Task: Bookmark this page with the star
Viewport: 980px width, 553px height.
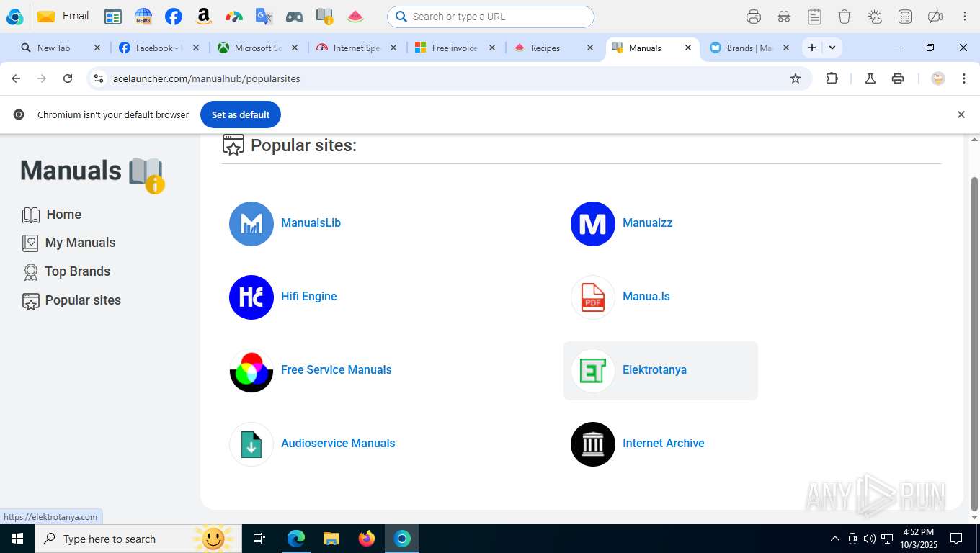Action: pyautogui.click(x=796, y=78)
